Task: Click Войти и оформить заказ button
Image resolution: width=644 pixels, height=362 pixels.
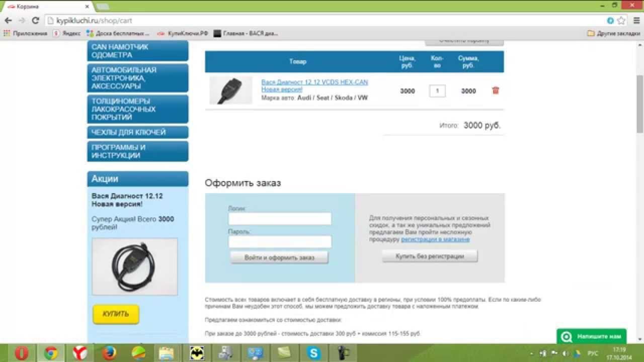Action: click(x=279, y=257)
